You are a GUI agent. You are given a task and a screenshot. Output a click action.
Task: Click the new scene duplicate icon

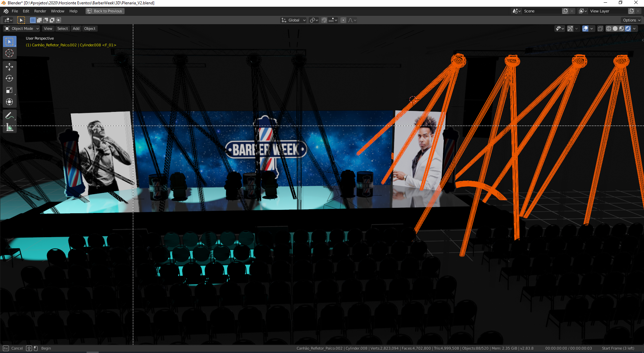coord(565,11)
